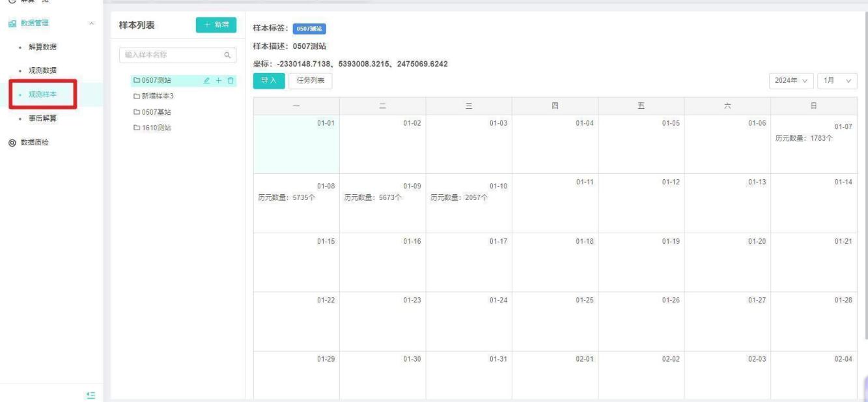Click the 输入样本名称 search field
This screenshot has height=402, width=868.
(169, 55)
